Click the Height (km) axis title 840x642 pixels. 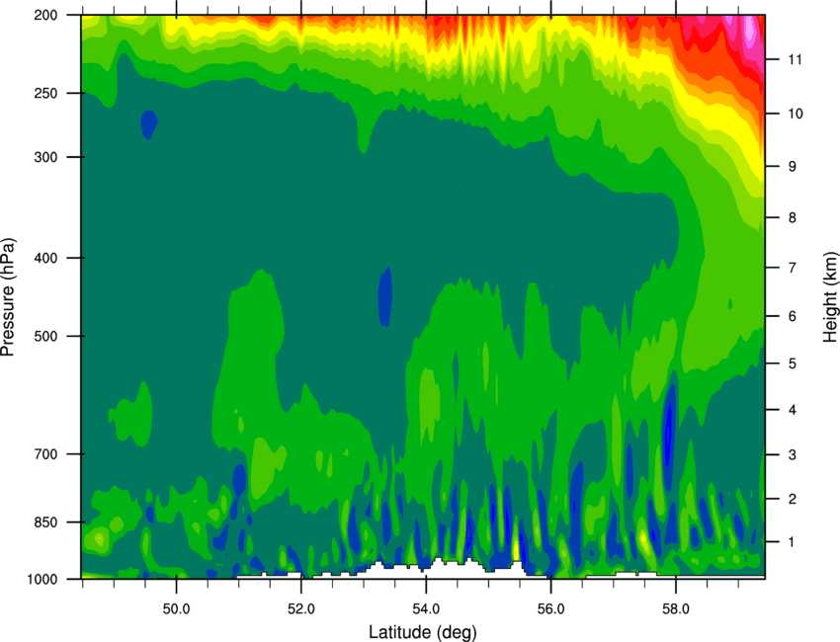(x=830, y=296)
